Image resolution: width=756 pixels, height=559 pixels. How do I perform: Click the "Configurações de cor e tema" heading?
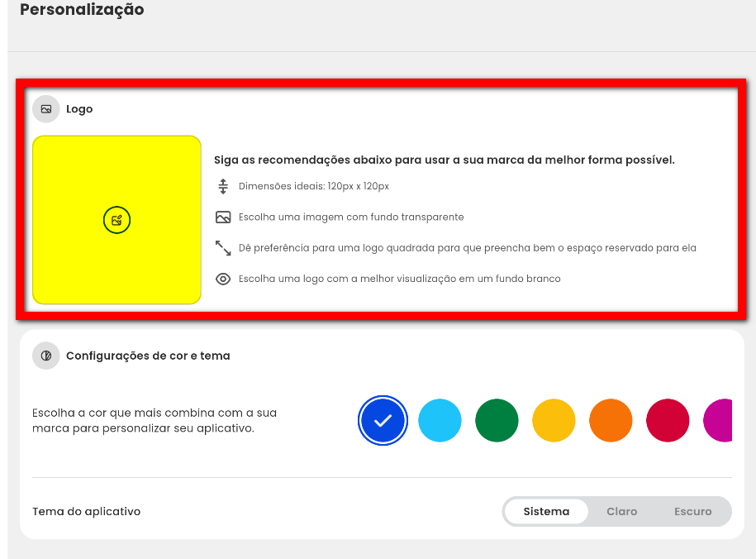point(148,356)
